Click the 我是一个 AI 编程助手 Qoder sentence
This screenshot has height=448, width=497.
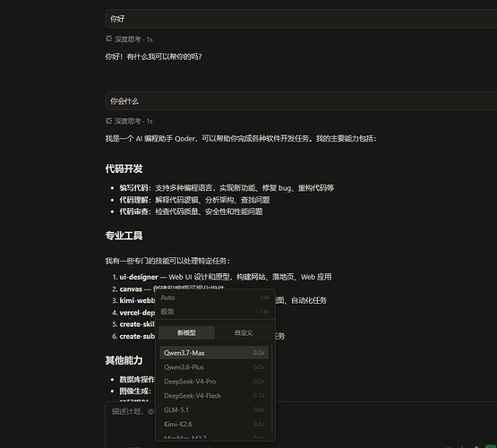[x=241, y=139]
